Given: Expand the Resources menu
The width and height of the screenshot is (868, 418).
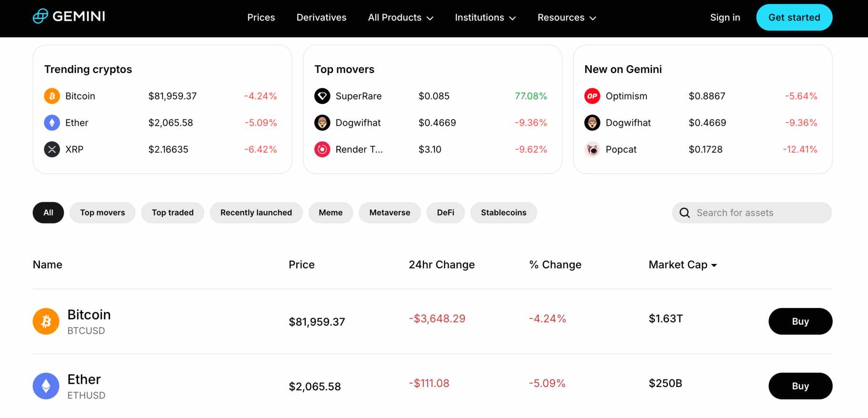Looking at the screenshot, I should point(567,18).
